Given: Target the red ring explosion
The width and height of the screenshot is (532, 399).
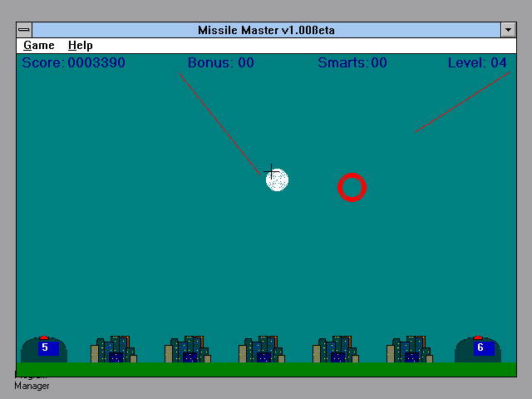Looking at the screenshot, I should pyautogui.click(x=352, y=187).
